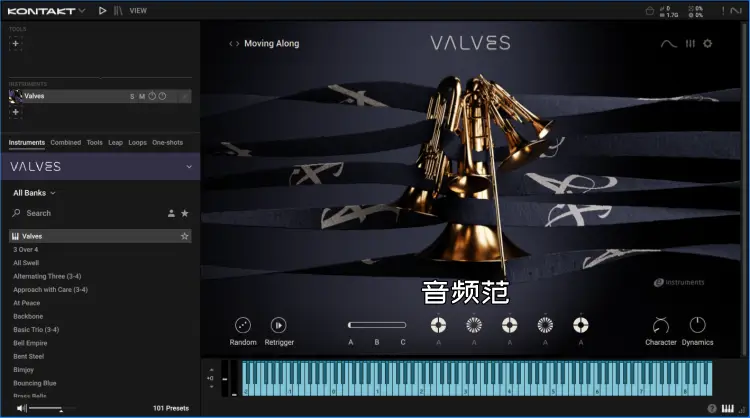Open the mixer bars icon in Valves
Screen dimensions: 750x418
point(689,44)
